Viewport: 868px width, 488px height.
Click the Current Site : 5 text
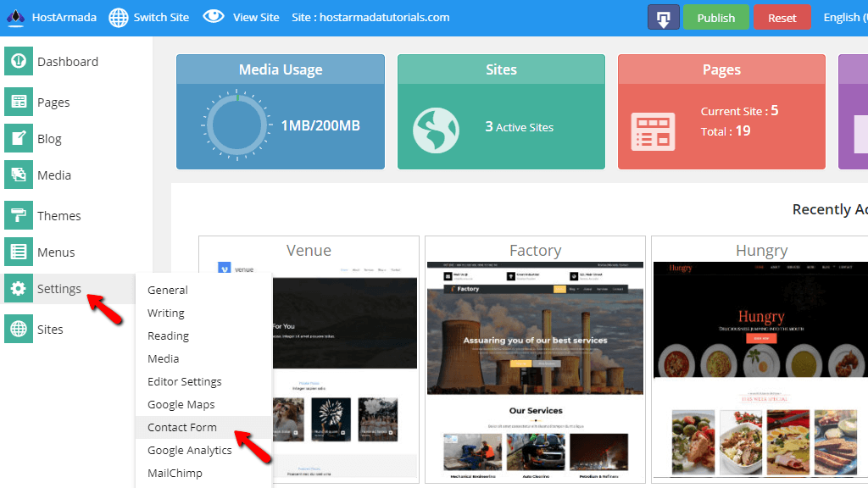[739, 111]
